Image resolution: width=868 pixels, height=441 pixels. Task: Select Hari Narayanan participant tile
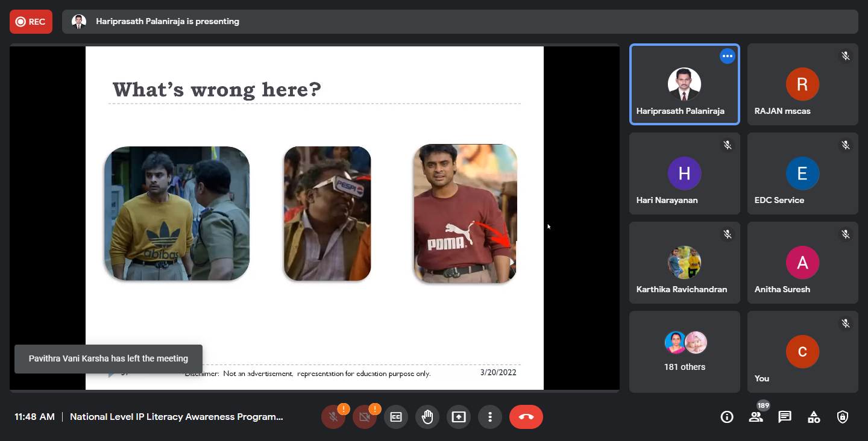click(685, 174)
